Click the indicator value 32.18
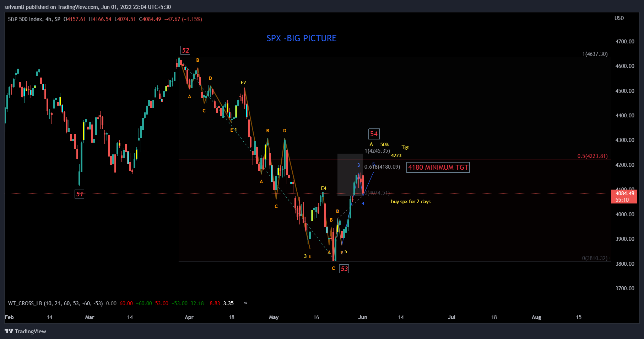This screenshot has width=644, height=339. pyautogui.click(x=197, y=303)
